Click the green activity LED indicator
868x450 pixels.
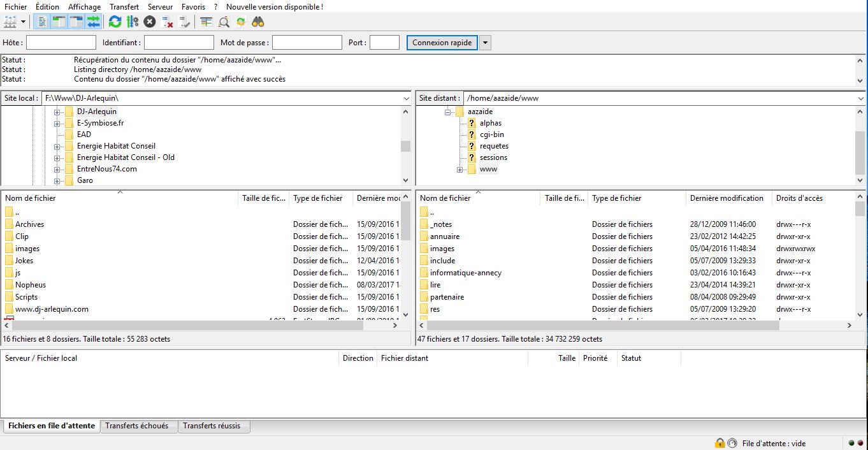[851, 444]
